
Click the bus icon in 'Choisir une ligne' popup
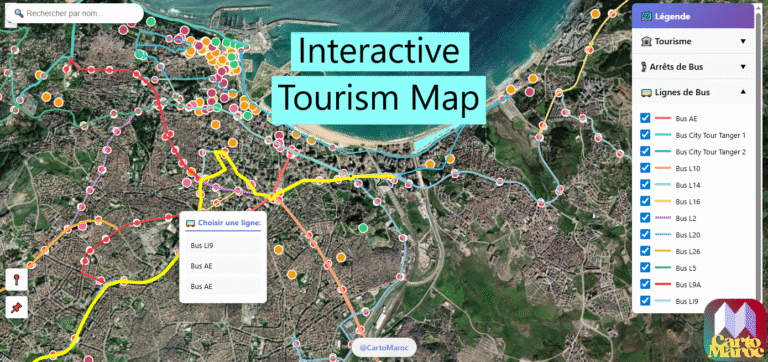coord(190,223)
